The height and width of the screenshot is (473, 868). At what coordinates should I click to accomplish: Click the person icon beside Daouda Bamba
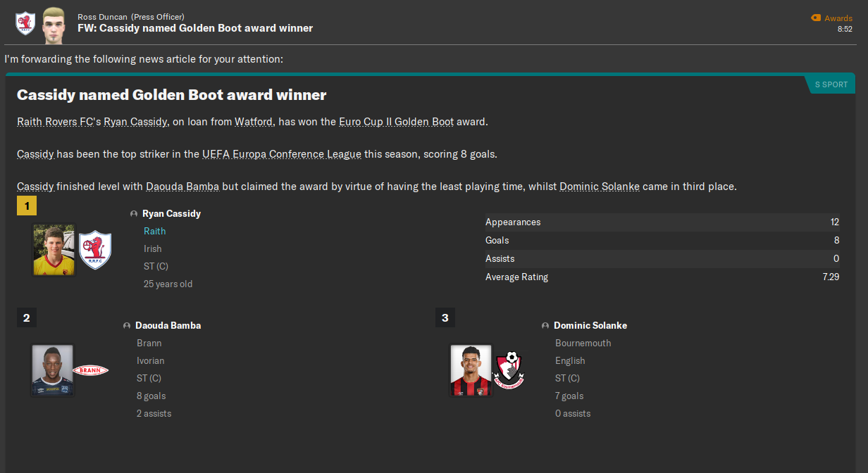point(127,326)
